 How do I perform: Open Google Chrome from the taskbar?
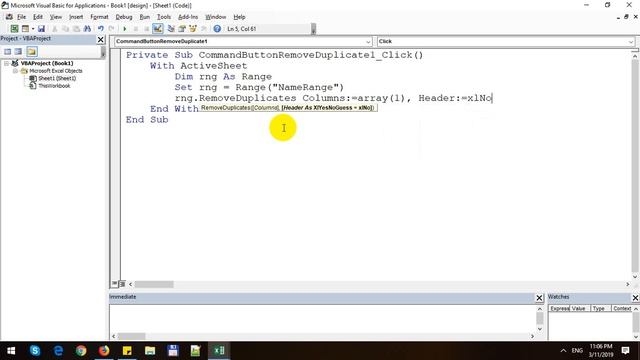click(81, 351)
